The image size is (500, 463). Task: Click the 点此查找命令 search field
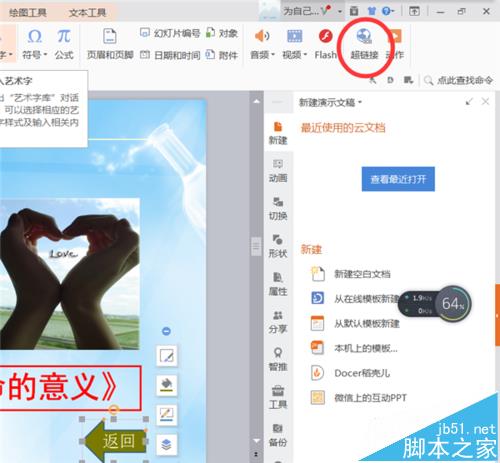click(459, 80)
